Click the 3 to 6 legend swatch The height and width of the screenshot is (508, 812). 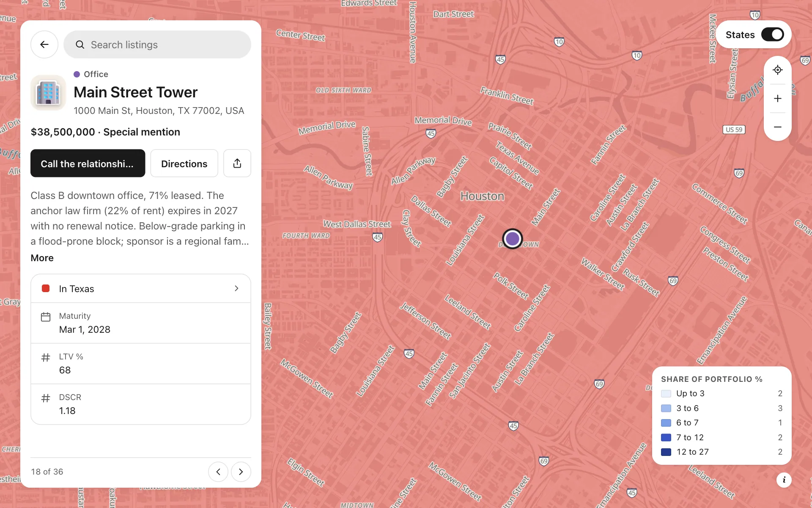coord(666,408)
